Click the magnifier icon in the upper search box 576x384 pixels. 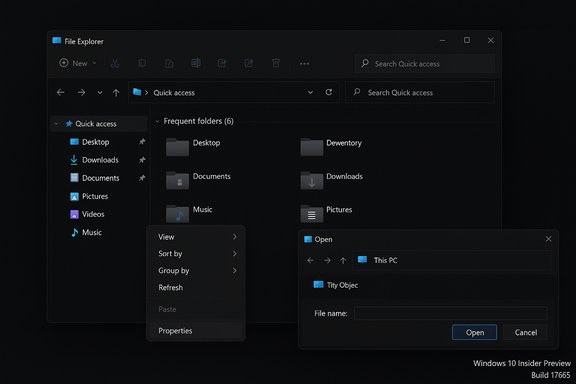tap(365, 63)
